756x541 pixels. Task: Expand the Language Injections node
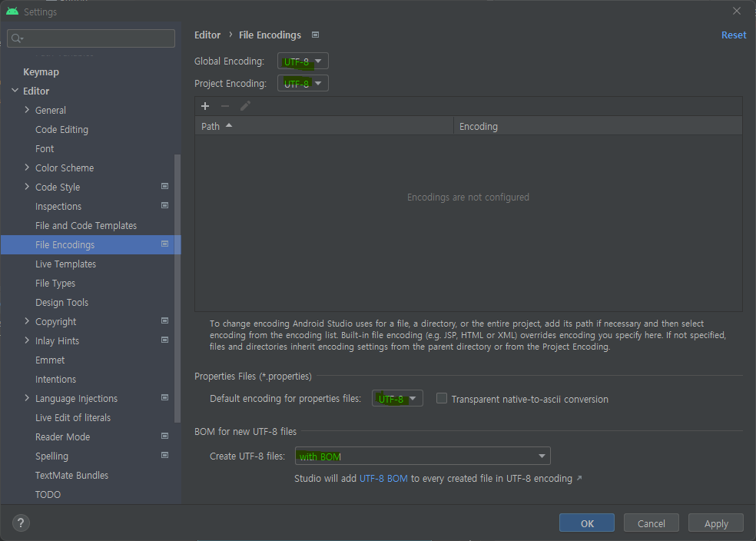(27, 398)
